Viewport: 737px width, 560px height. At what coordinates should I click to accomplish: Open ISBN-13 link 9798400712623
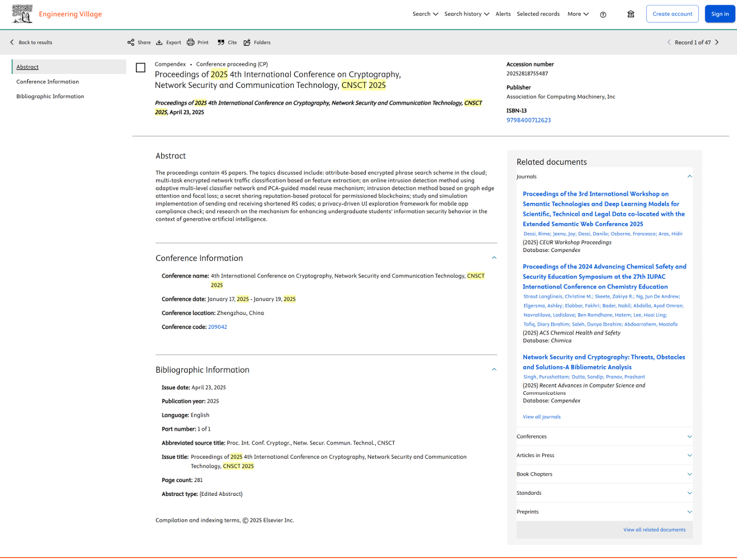pos(528,120)
